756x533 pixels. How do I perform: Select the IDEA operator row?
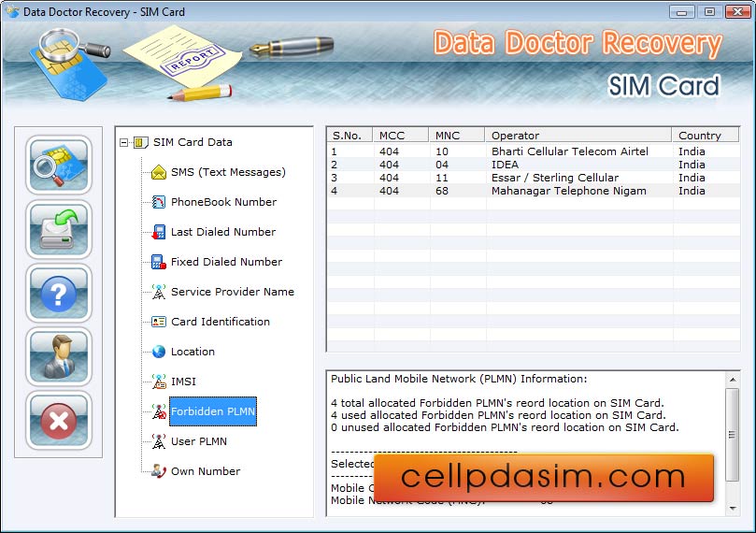pyautogui.click(x=534, y=165)
